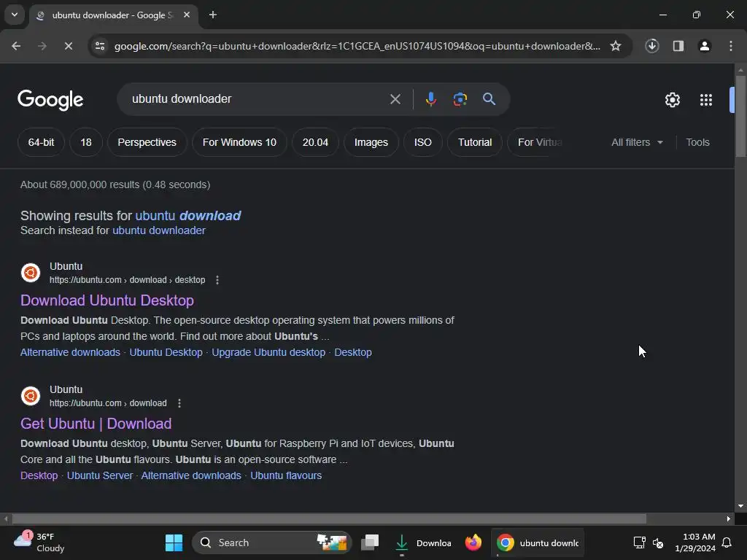Open Firefox from the taskbar
747x560 pixels.
(473, 542)
